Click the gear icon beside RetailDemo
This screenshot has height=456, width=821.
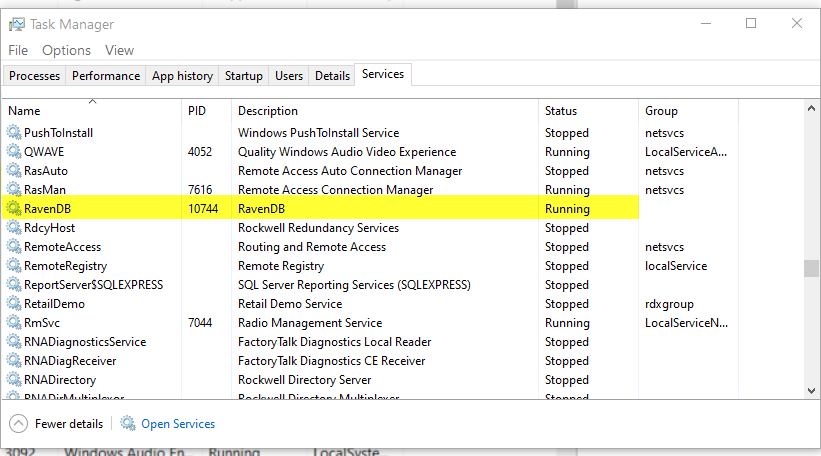[x=14, y=303]
